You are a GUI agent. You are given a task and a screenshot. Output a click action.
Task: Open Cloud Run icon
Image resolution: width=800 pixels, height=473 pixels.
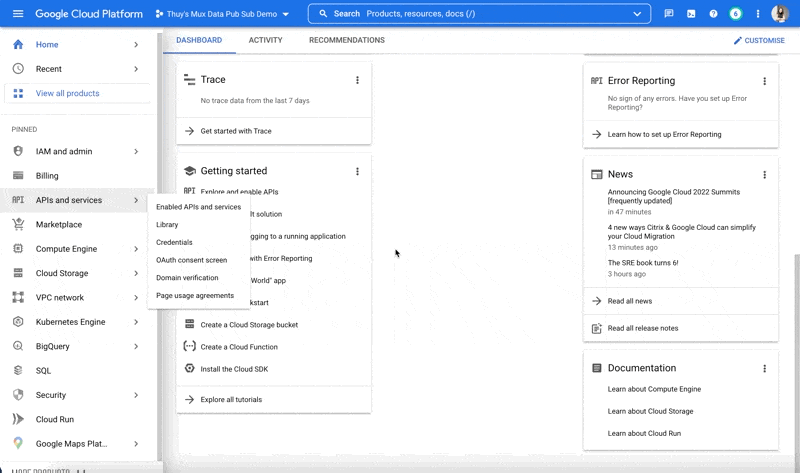[x=18, y=419]
